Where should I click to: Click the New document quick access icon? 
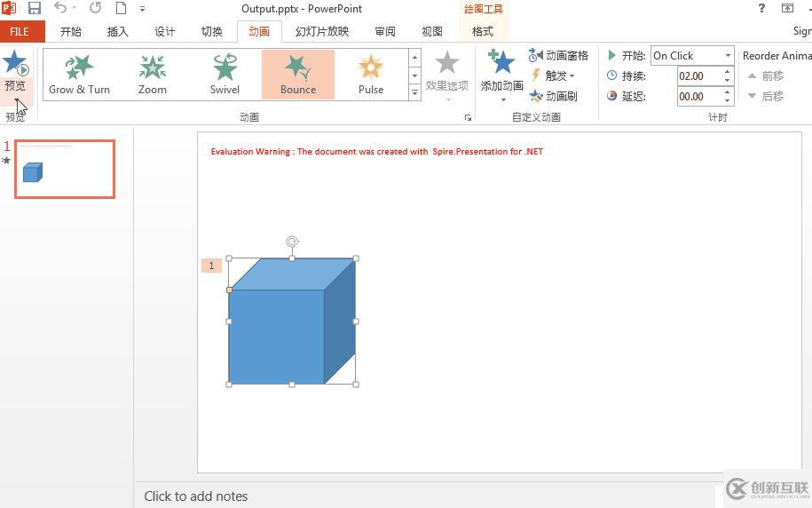pyautogui.click(x=121, y=8)
